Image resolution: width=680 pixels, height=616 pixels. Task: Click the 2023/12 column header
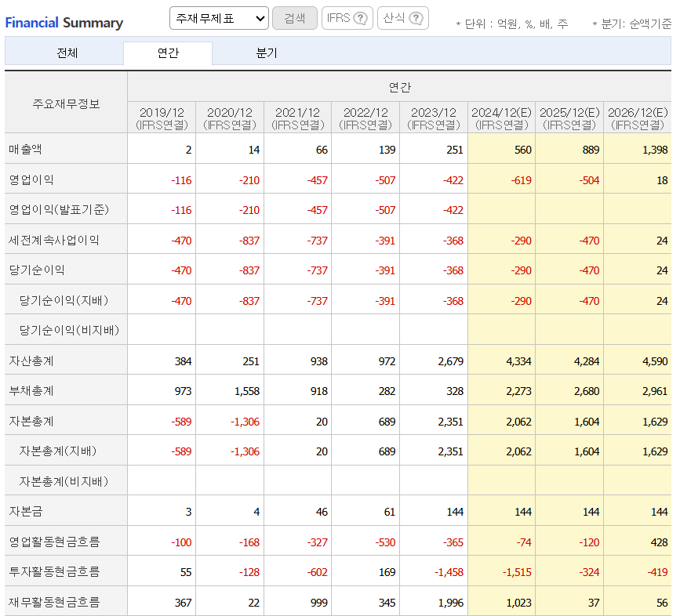click(x=434, y=118)
